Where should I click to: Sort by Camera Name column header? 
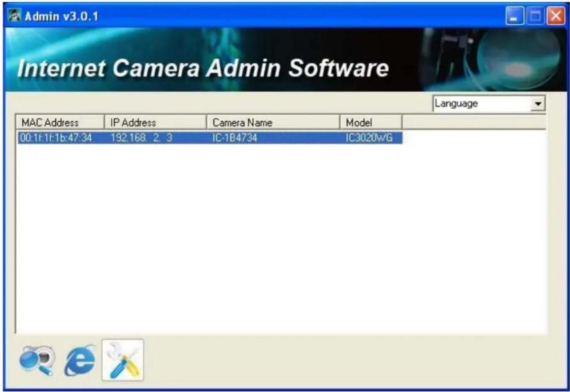coord(273,122)
